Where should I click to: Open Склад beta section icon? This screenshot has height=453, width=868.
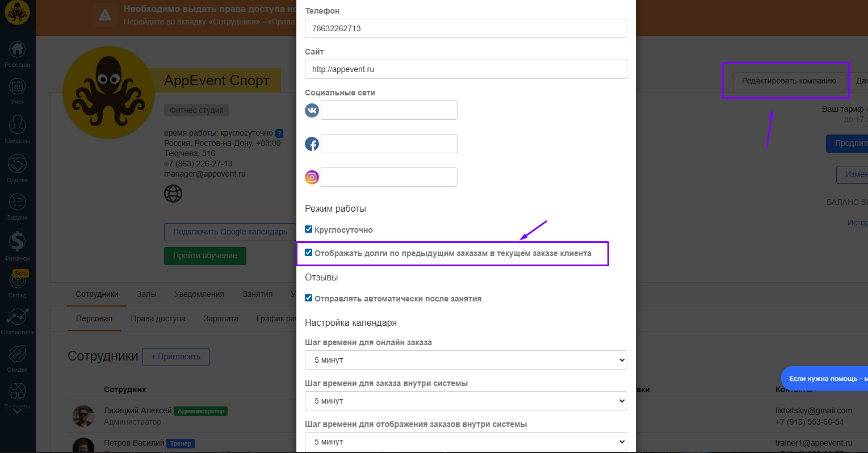point(18,279)
